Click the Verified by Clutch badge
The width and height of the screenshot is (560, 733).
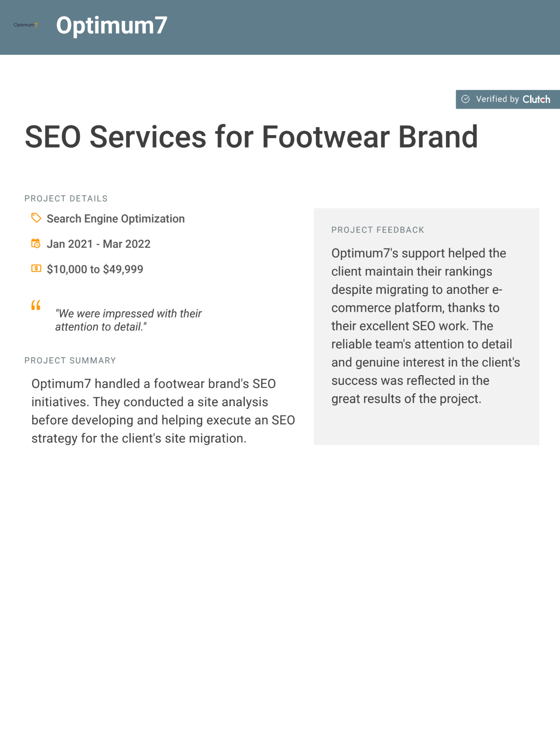[x=507, y=99]
